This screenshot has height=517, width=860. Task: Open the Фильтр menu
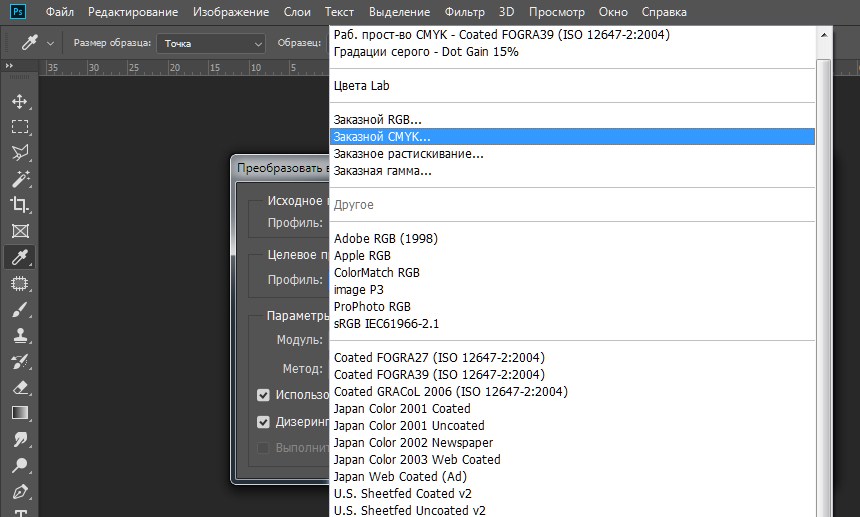[465, 12]
